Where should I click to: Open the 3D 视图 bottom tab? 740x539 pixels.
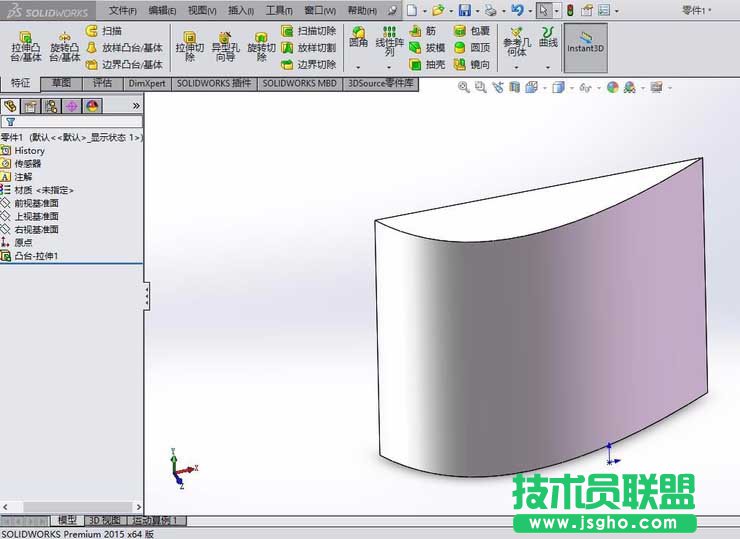[105, 520]
